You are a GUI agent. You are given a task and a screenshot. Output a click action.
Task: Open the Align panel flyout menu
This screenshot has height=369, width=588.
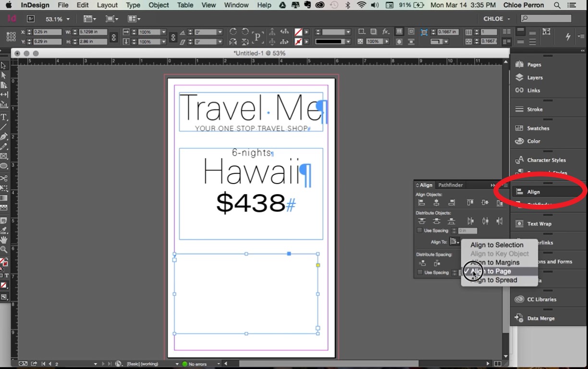point(506,185)
